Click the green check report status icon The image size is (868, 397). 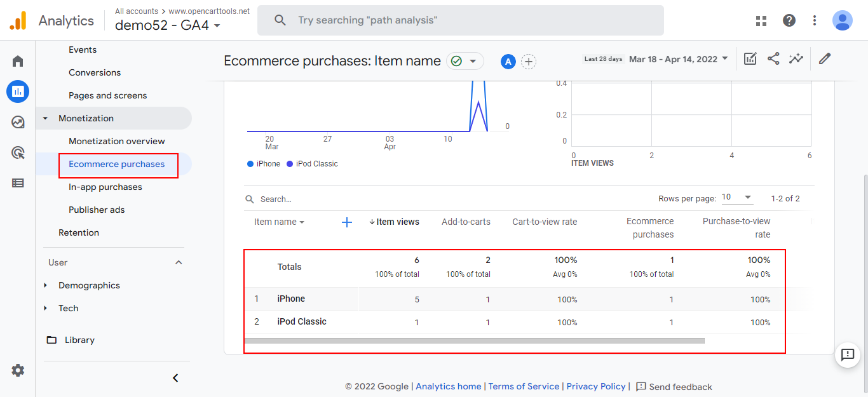(x=456, y=61)
